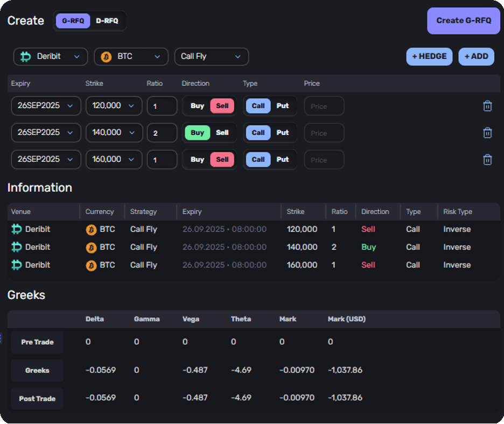
Task: Open the first leg's 26SEP2025 expiry dropdown
Action: coord(46,106)
